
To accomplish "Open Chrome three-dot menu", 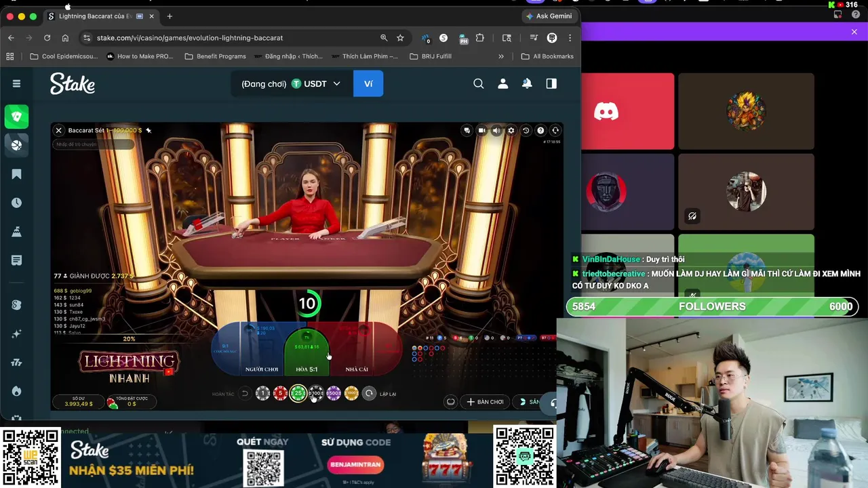I will click(x=570, y=38).
